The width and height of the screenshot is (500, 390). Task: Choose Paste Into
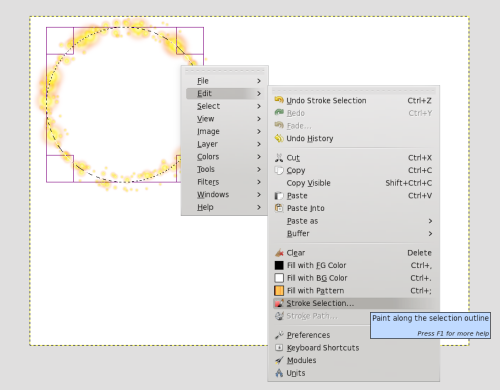tap(353, 208)
